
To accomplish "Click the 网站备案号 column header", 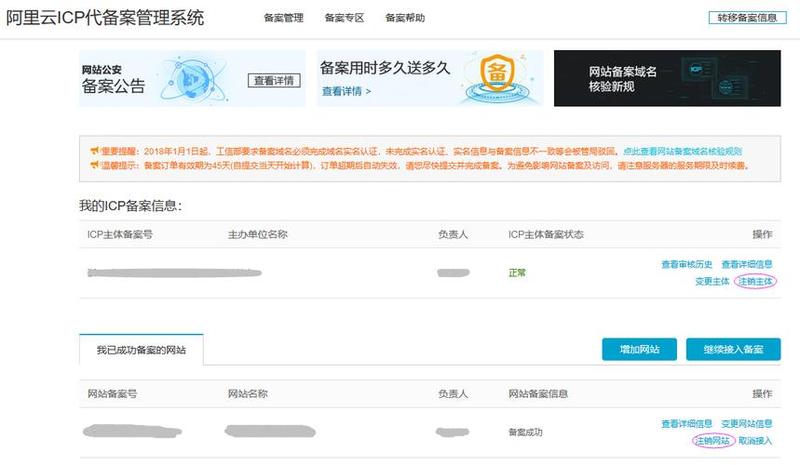I will (112, 394).
